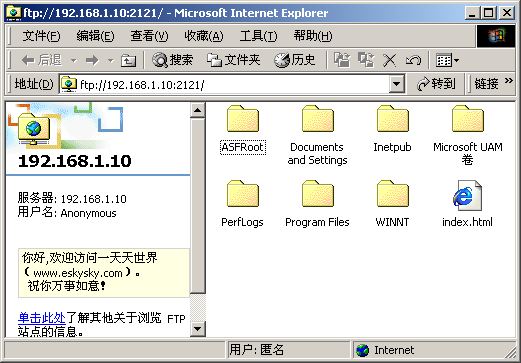Click the 用户: 匿名 status bar text
This screenshot has height=363, width=521.
(257, 350)
